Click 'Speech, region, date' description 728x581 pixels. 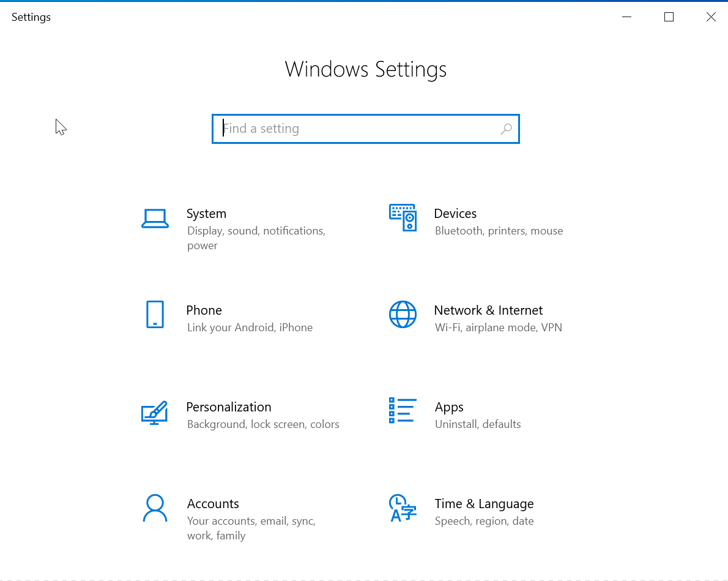pyautogui.click(x=484, y=521)
